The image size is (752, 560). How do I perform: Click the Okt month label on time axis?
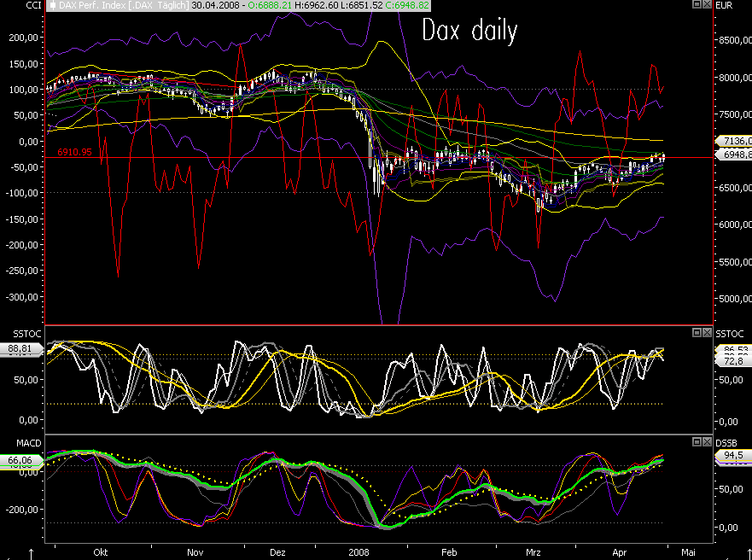pos(100,552)
